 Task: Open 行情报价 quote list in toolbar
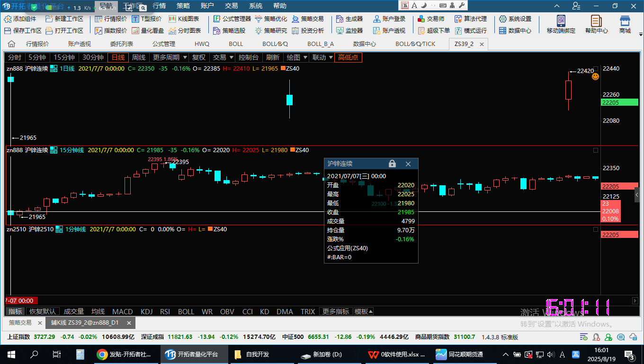[x=111, y=19]
